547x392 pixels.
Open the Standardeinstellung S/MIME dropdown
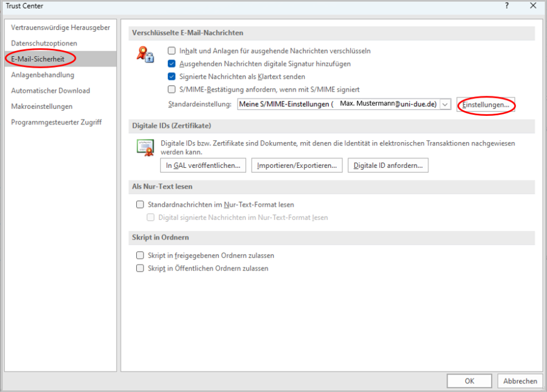coord(445,104)
